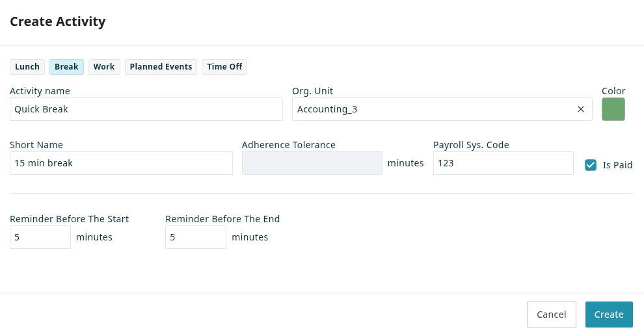Screen dimensions: 644x334
Task: Click into the Short Name field
Action: 121,163
